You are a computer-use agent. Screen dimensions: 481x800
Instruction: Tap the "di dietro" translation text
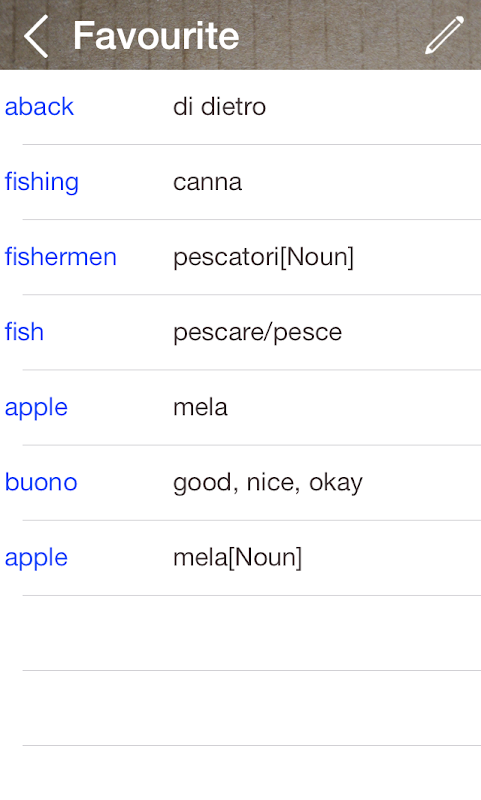coord(219,107)
